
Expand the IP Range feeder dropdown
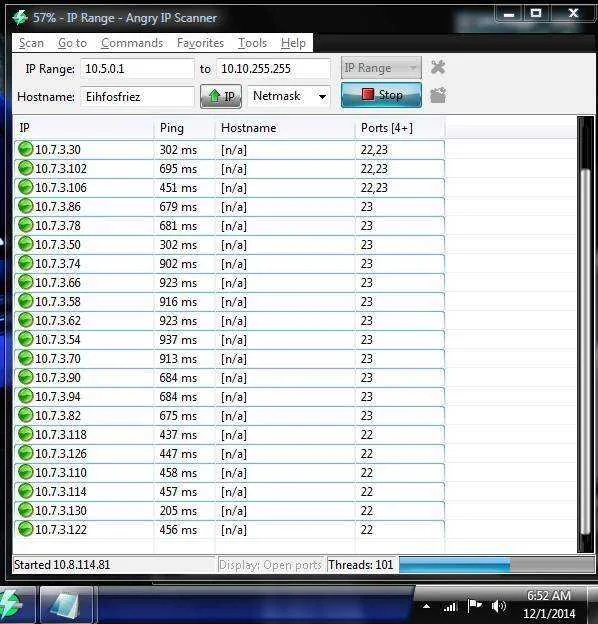[381, 68]
